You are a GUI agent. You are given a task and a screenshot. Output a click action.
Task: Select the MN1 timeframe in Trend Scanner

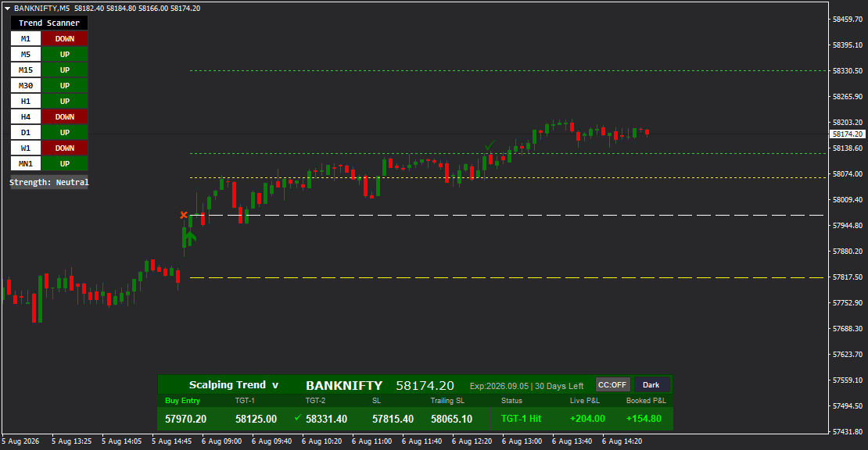[26, 163]
